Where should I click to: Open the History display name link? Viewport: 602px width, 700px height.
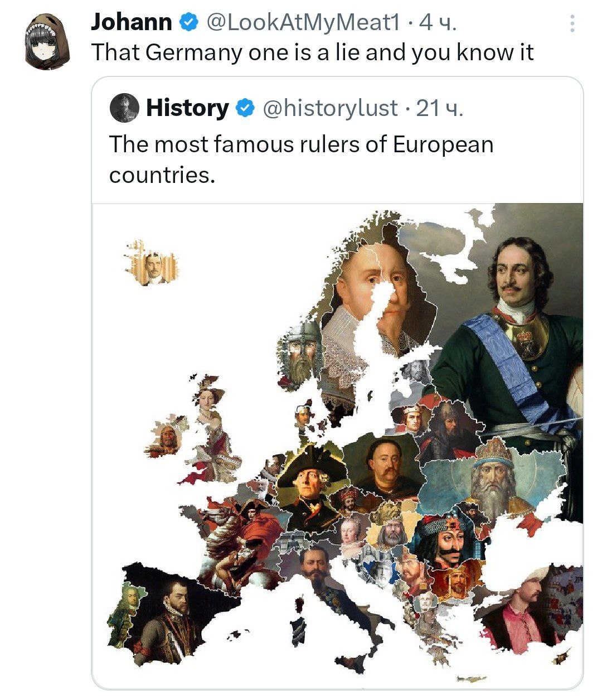pyautogui.click(x=187, y=108)
